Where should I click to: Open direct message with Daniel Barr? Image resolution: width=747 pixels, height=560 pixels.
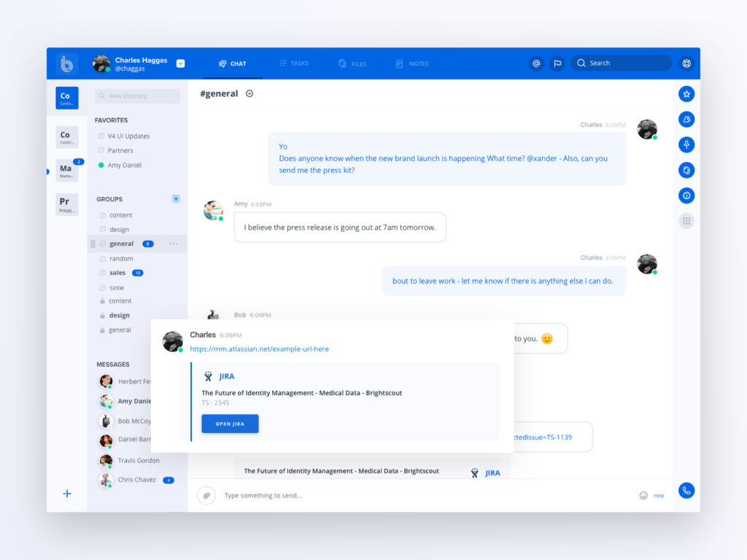(125, 440)
